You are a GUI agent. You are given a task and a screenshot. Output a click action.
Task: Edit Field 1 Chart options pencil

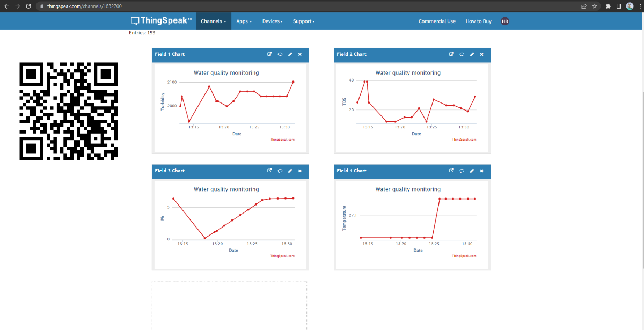[x=290, y=54]
